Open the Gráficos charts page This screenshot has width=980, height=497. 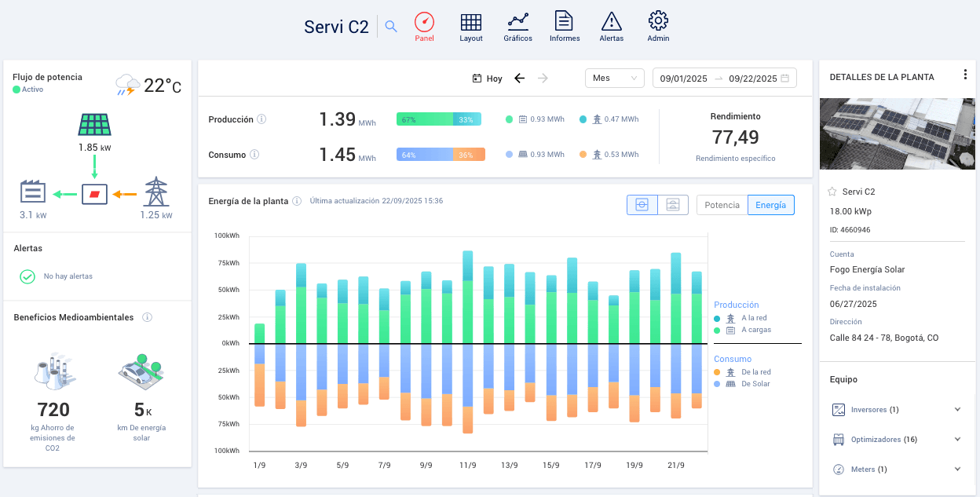pos(517,27)
